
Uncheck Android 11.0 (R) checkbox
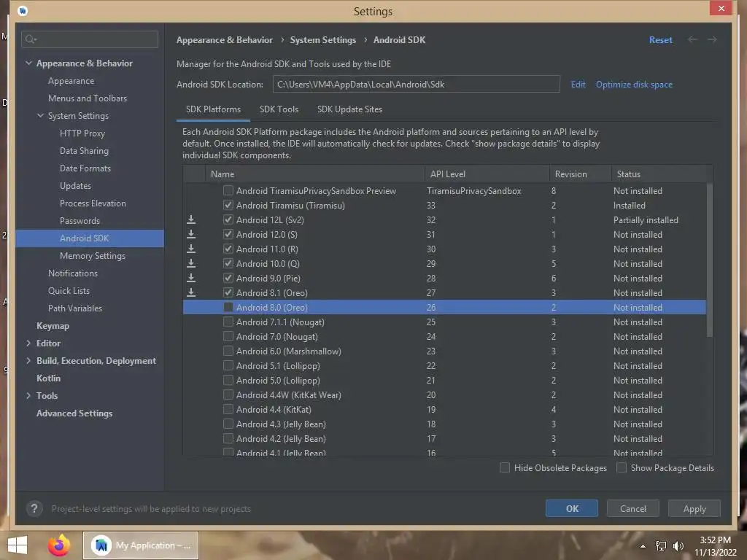(x=228, y=249)
